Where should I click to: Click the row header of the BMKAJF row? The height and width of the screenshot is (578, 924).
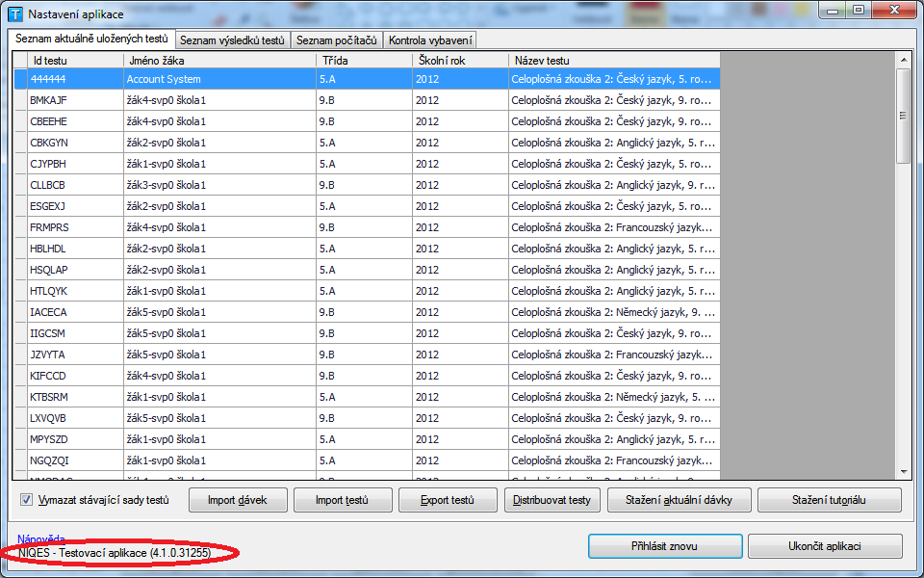pyautogui.click(x=20, y=100)
